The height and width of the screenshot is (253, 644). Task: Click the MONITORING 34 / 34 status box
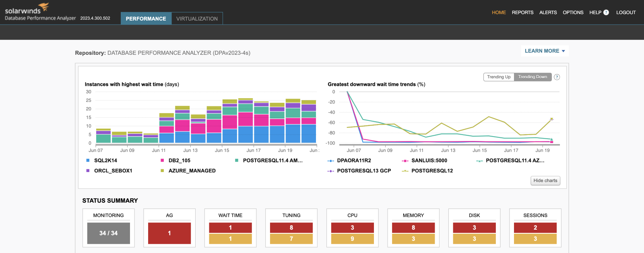tap(109, 233)
